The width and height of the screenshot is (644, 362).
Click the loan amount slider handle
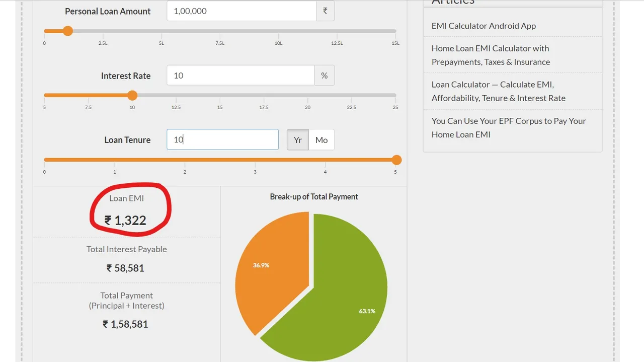click(x=68, y=31)
